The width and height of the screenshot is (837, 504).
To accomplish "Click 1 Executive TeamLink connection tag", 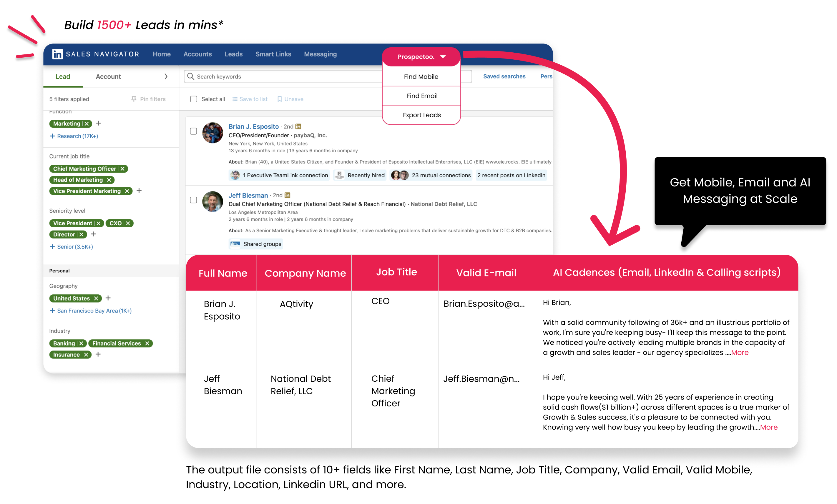I will (279, 176).
